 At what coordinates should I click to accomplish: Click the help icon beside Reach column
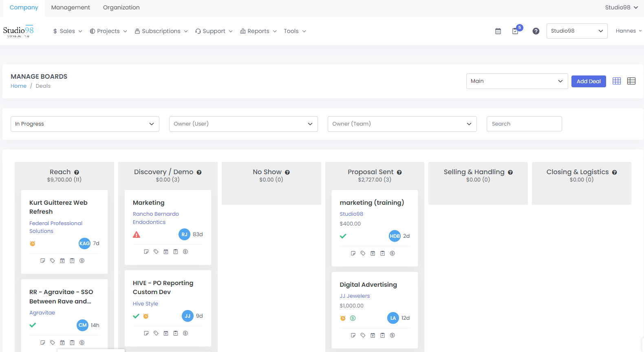[77, 173]
